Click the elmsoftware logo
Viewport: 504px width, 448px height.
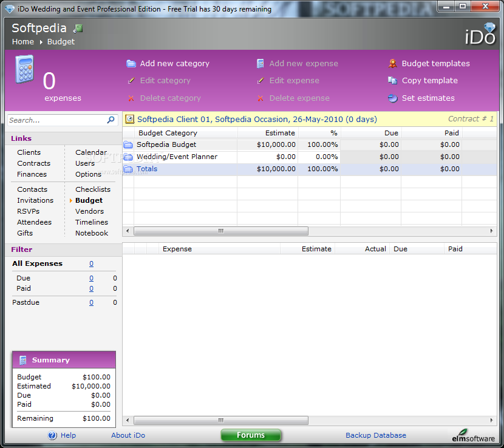tap(473, 436)
